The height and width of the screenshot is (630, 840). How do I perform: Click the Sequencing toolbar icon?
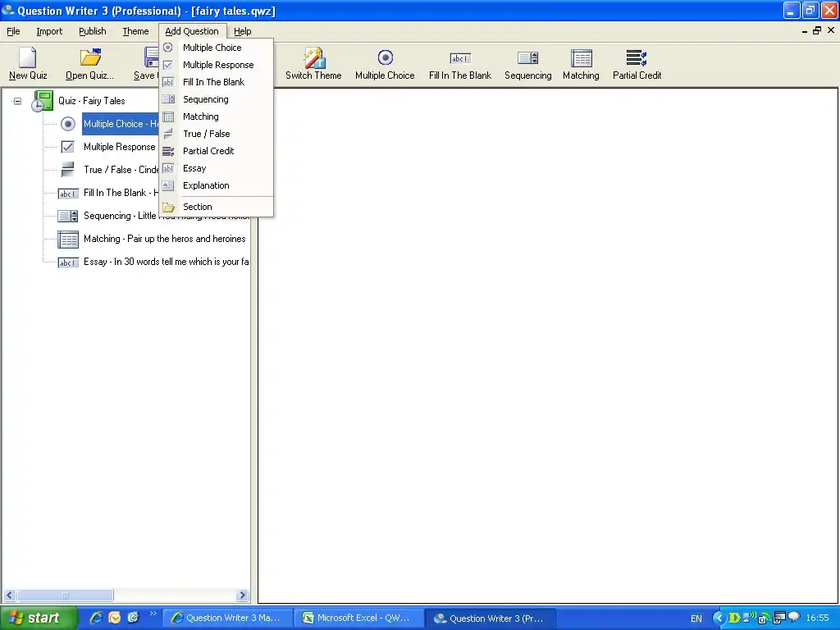point(527,58)
